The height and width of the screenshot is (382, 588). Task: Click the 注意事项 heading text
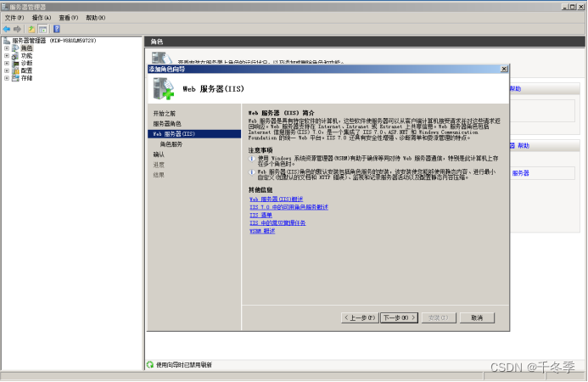point(260,150)
